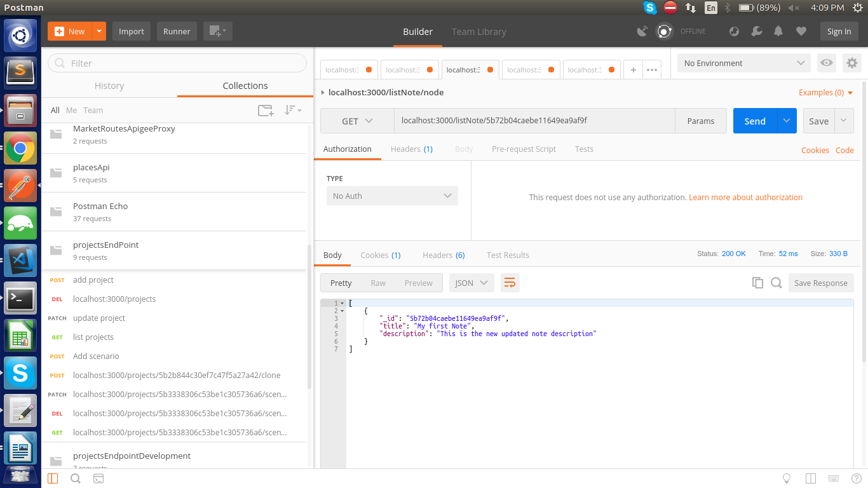Screen dimensions: 868x488
Task: Open the JSON format dropdown
Action: [471, 283]
